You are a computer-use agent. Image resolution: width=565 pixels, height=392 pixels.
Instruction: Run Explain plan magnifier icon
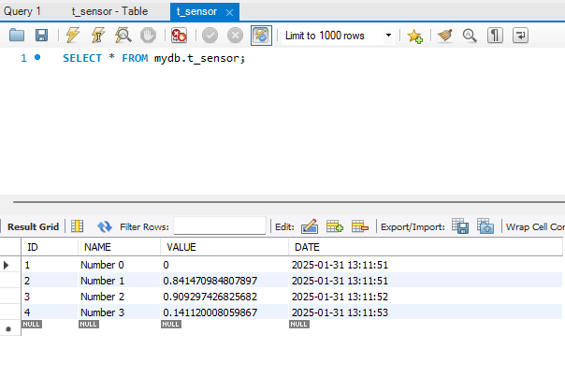[x=122, y=36]
